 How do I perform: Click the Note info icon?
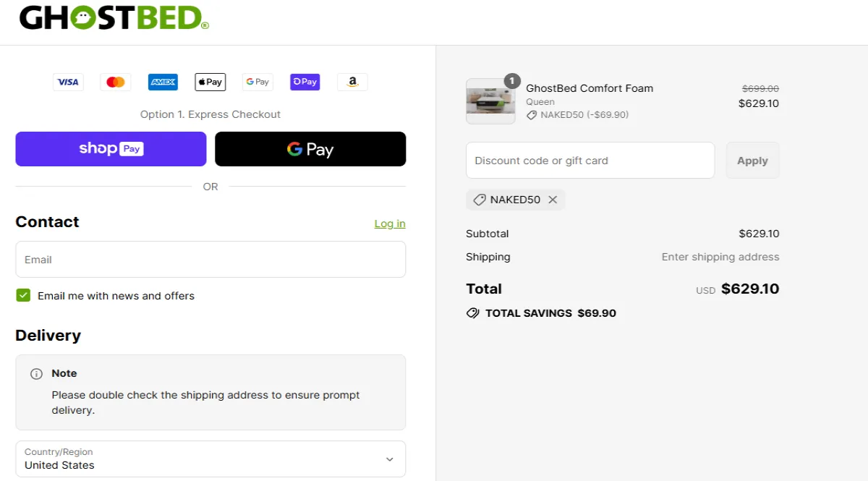click(x=36, y=374)
